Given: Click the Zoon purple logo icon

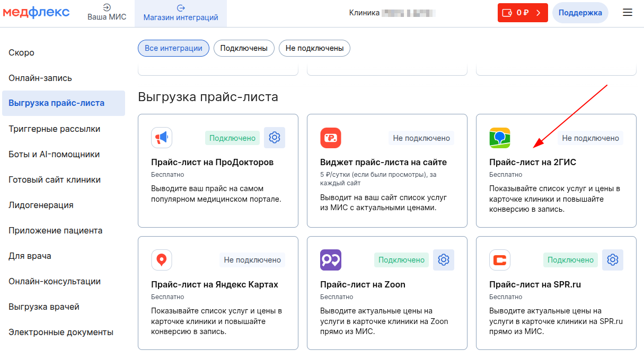Looking at the screenshot, I should click(331, 260).
